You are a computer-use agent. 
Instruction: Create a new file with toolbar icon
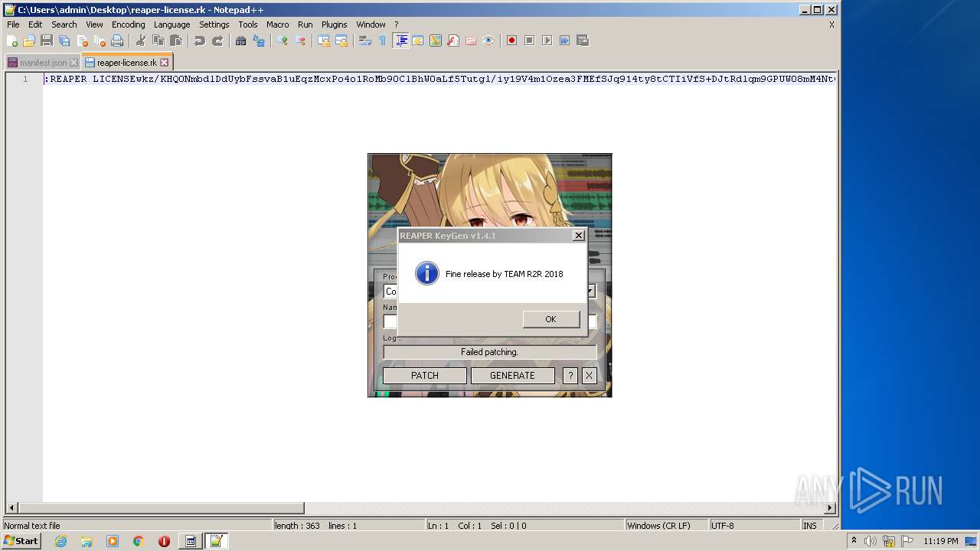click(12, 41)
